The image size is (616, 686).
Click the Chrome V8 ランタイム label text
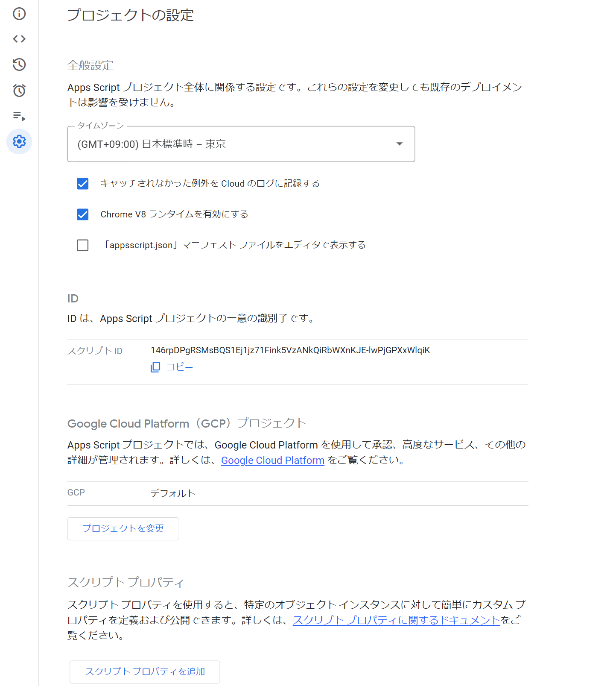[175, 214]
